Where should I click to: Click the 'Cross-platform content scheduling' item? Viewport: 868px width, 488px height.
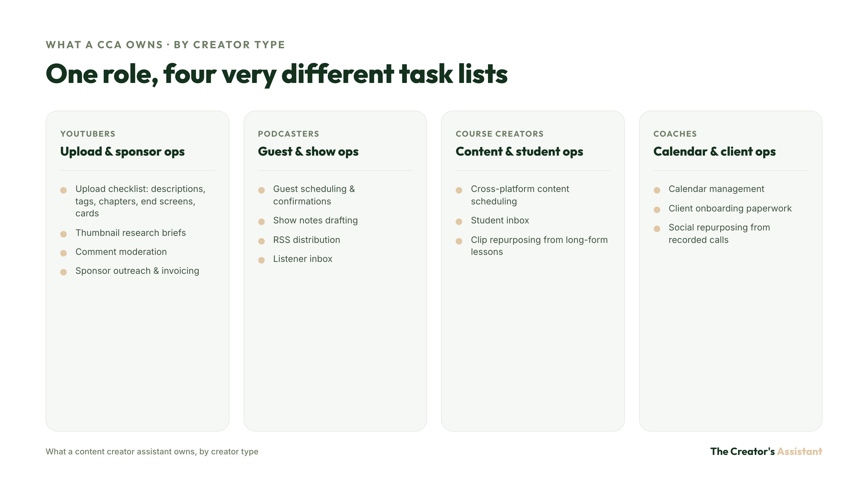(x=520, y=195)
